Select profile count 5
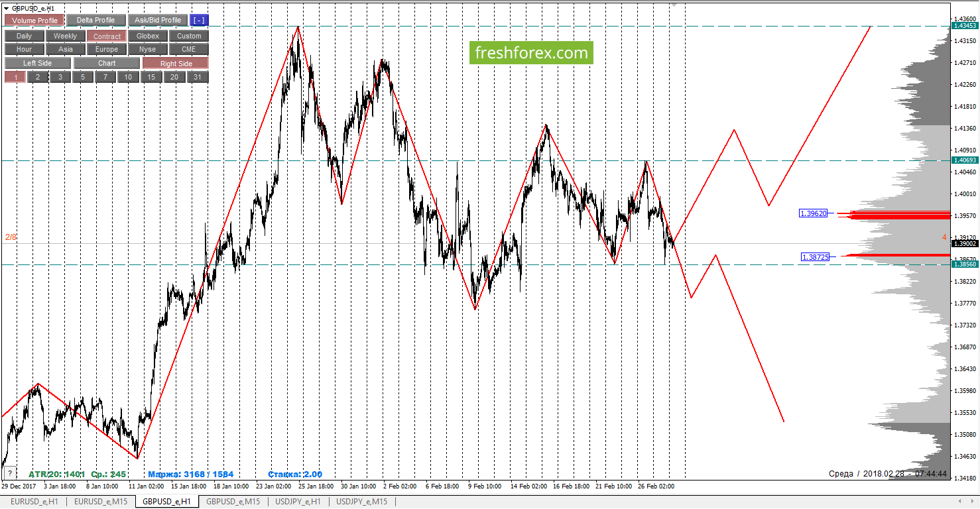 83,77
